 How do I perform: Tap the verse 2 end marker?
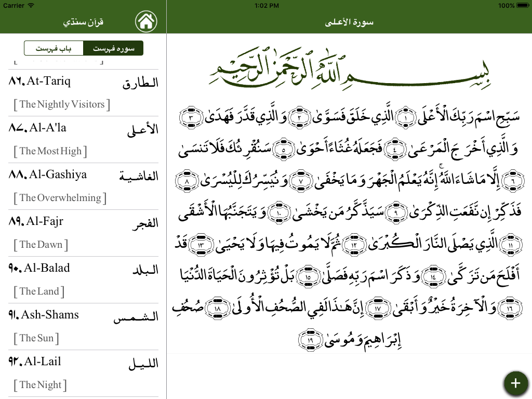299,117
